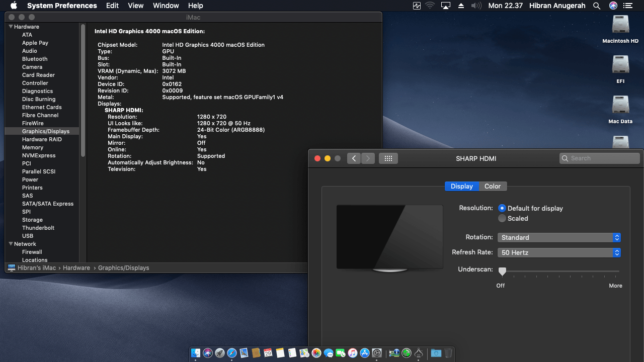The height and width of the screenshot is (362, 644).
Task: Open the Refresh Rate dropdown
Action: [559, 252]
